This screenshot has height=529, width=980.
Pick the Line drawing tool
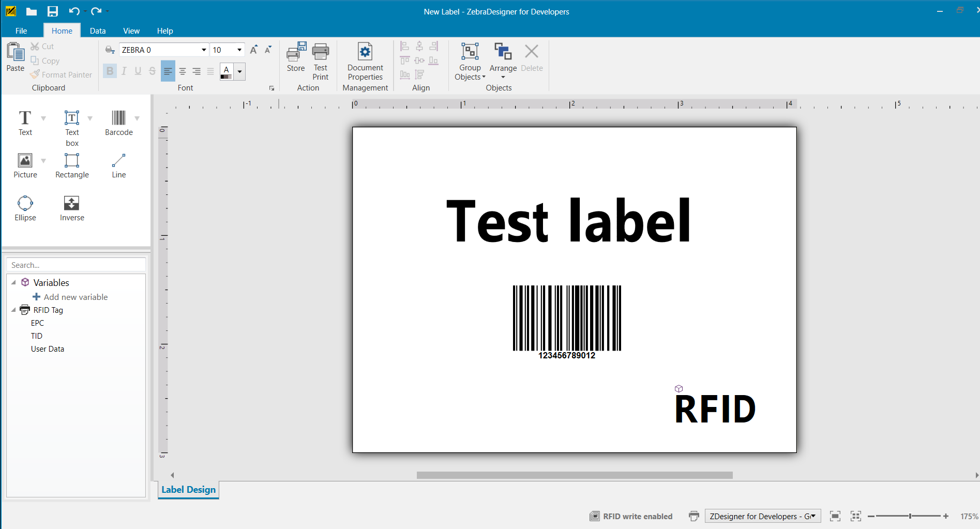pyautogui.click(x=118, y=165)
